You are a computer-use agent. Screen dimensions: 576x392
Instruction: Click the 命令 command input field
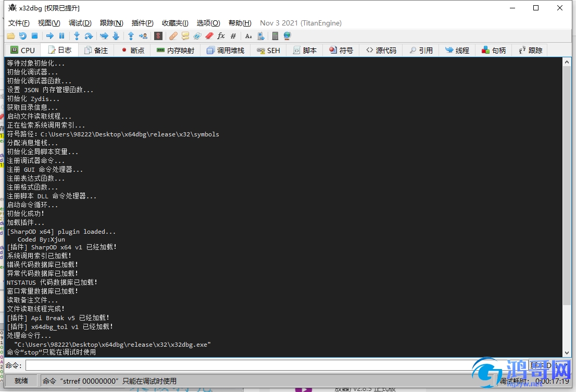pyautogui.click(x=276, y=365)
